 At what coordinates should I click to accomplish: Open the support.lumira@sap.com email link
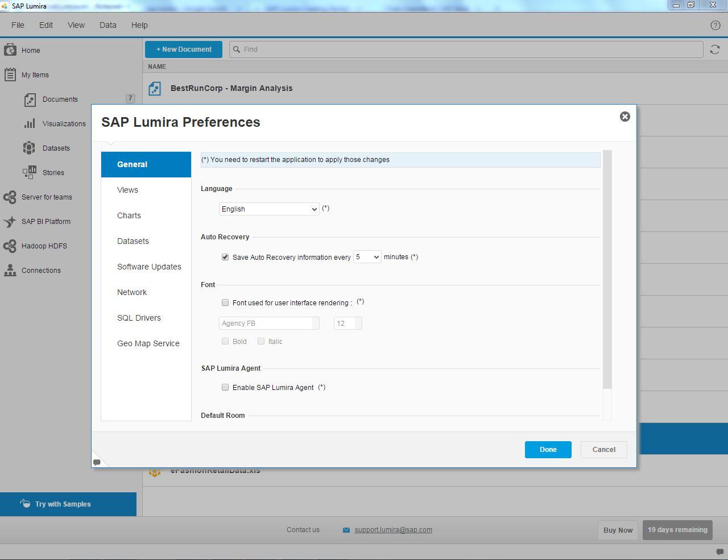click(x=393, y=530)
